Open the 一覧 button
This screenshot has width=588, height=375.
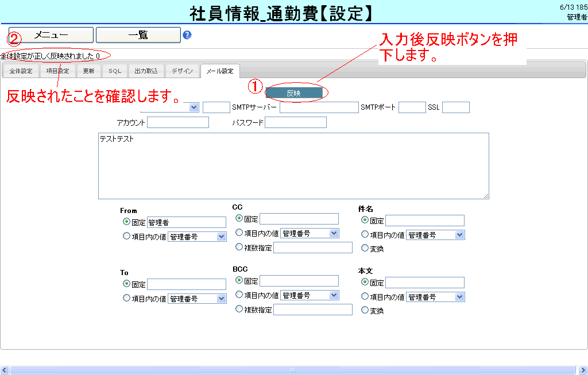click(138, 35)
